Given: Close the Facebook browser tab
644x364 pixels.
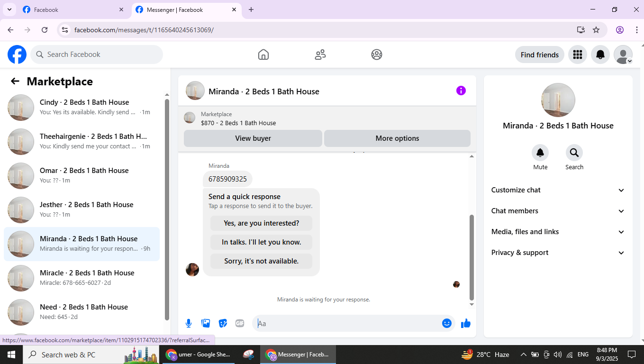Looking at the screenshot, I should [121, 9].
